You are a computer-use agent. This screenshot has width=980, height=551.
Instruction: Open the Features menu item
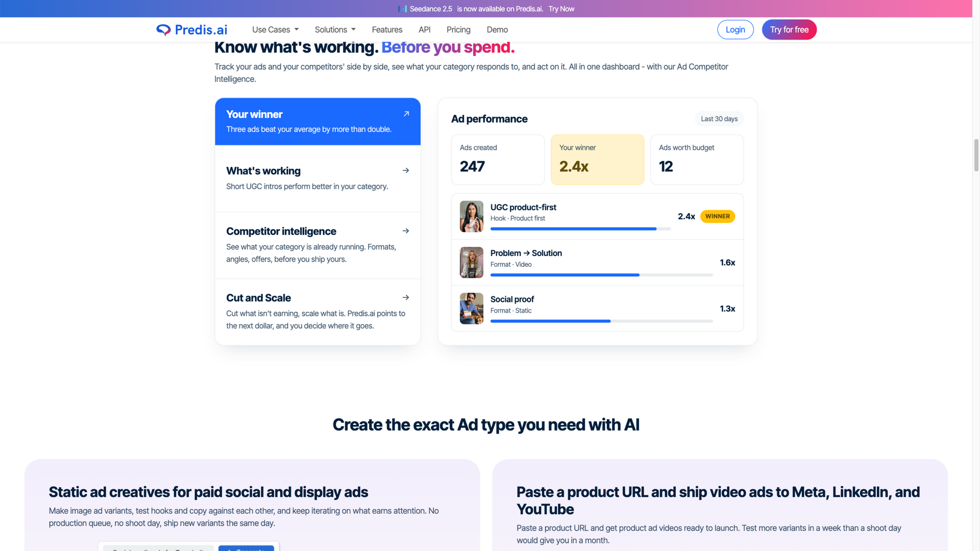387,30
